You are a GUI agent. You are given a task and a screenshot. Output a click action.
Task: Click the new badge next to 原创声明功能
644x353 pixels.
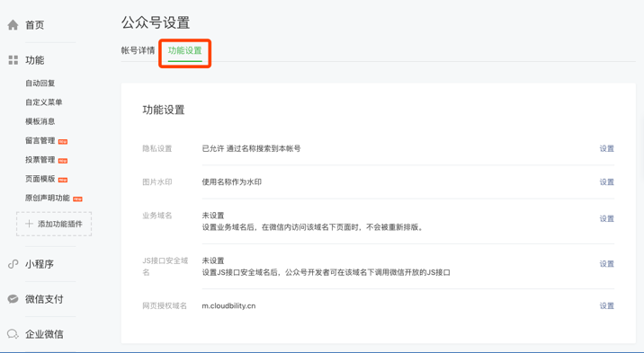[77, 199]
